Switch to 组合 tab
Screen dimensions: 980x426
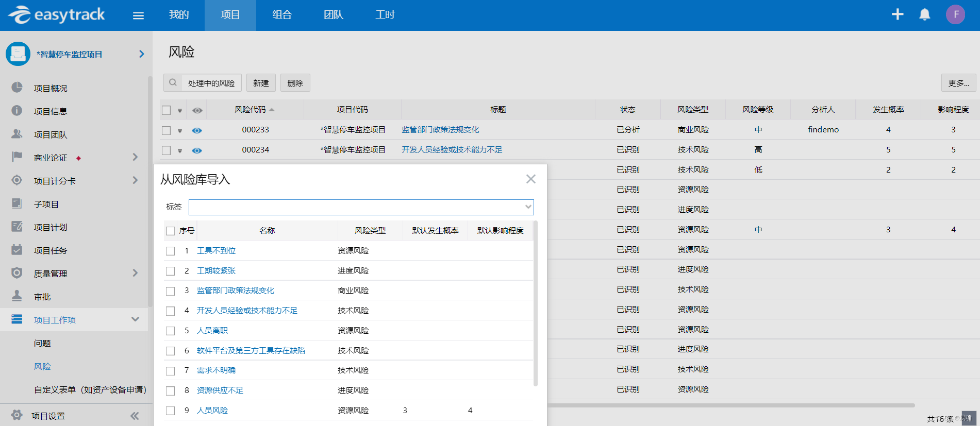[282, 15]
